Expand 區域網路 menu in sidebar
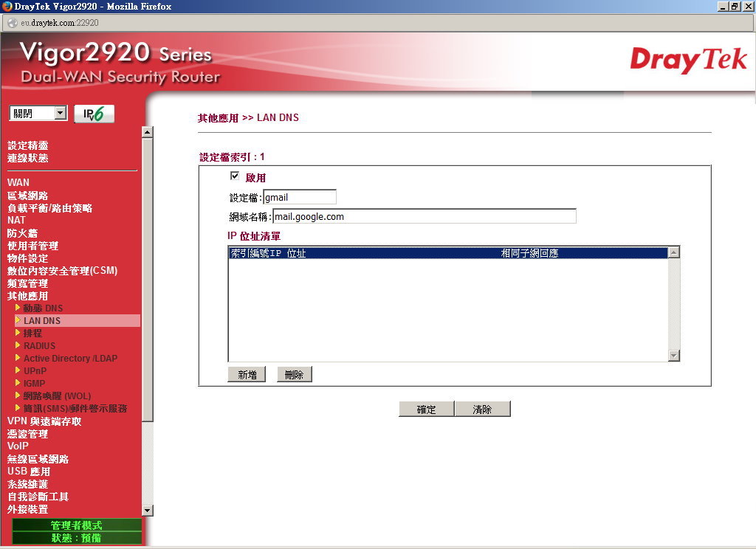756x549 pixels. [28, 196]
